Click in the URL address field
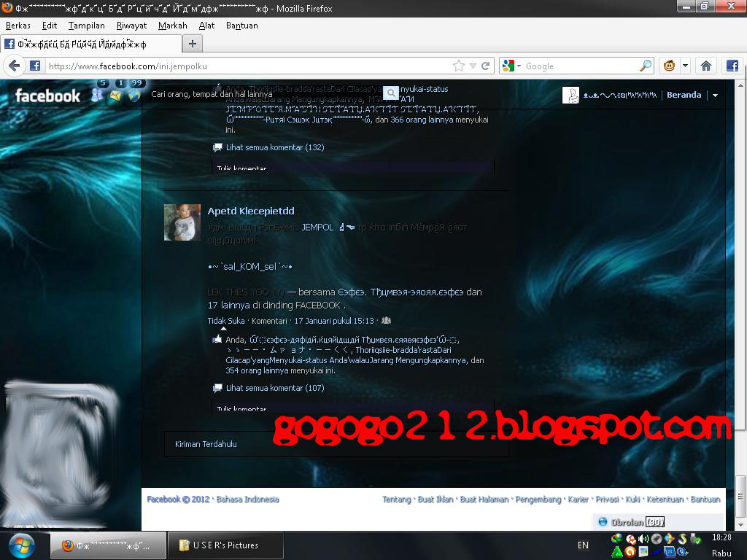The height and width of the screenshot is (560, 747). click(x=248, y=66)
